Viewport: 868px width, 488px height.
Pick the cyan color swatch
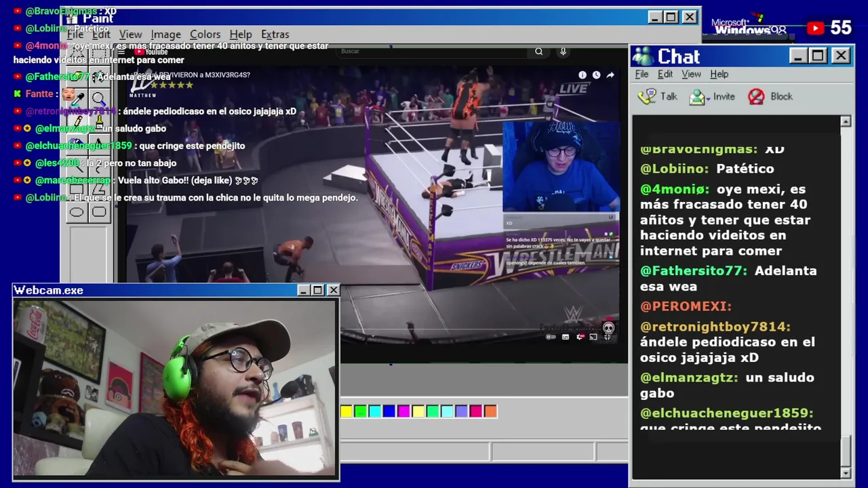coord(375,411)
